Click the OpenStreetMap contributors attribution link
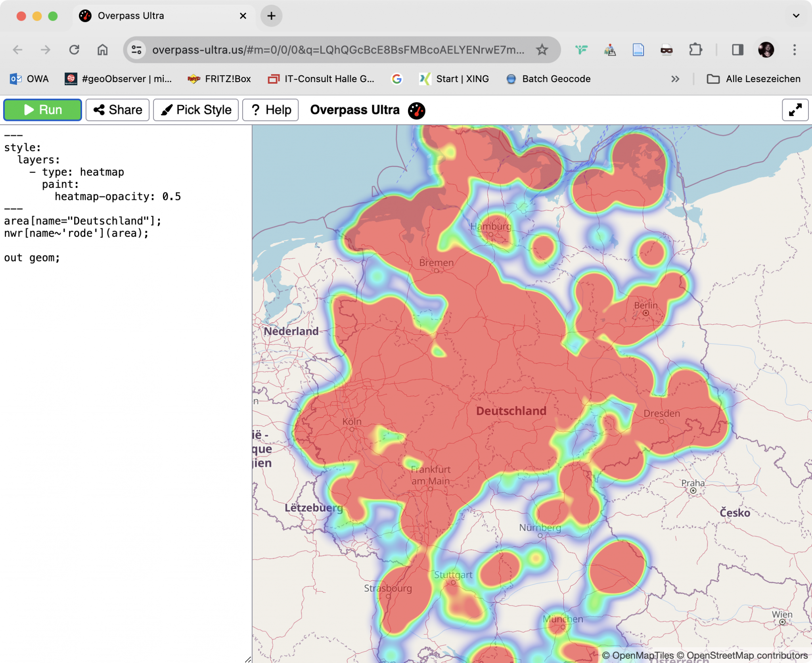This screenshot has height=663, width=812. [x=742, y=655]
